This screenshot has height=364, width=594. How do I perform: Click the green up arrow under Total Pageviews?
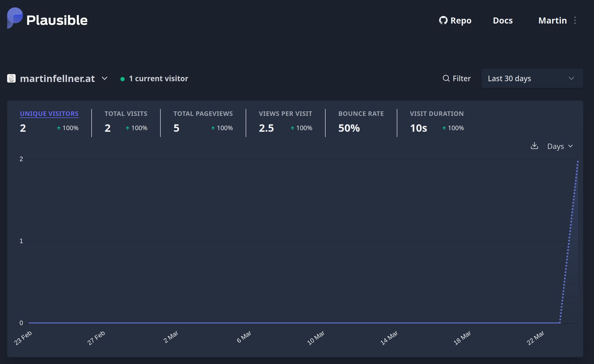[213, 128]
